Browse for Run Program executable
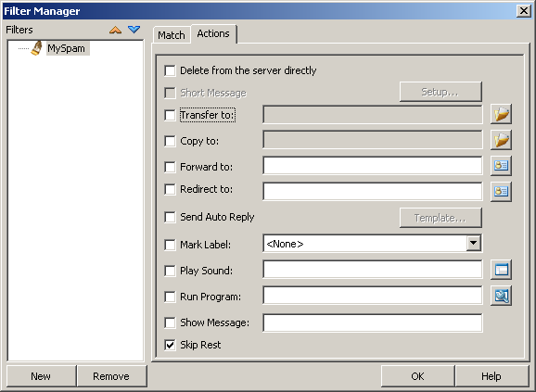The height and width of the screenshot is (392, 536). pos(501,296)
